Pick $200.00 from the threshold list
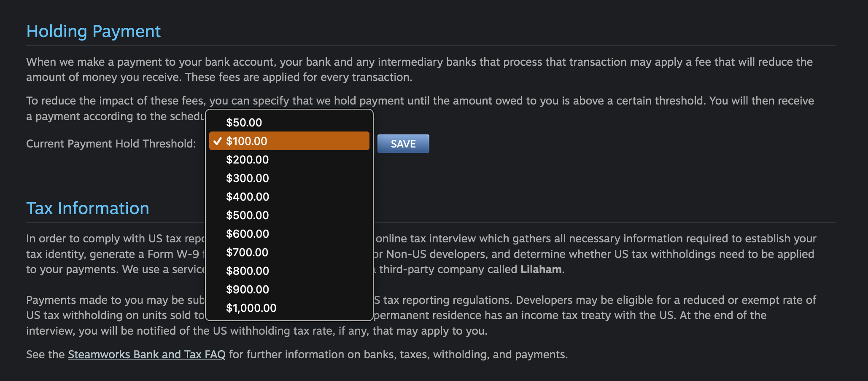Image resolution: width=868 pixels, height=381 pixels. (x=248, y=160)
